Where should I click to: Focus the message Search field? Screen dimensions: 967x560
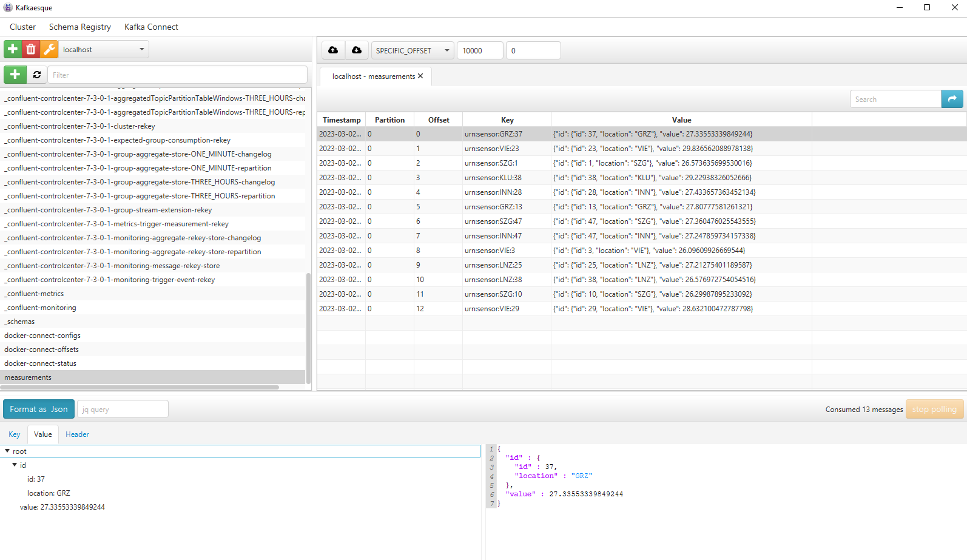[x=895, y=99]
